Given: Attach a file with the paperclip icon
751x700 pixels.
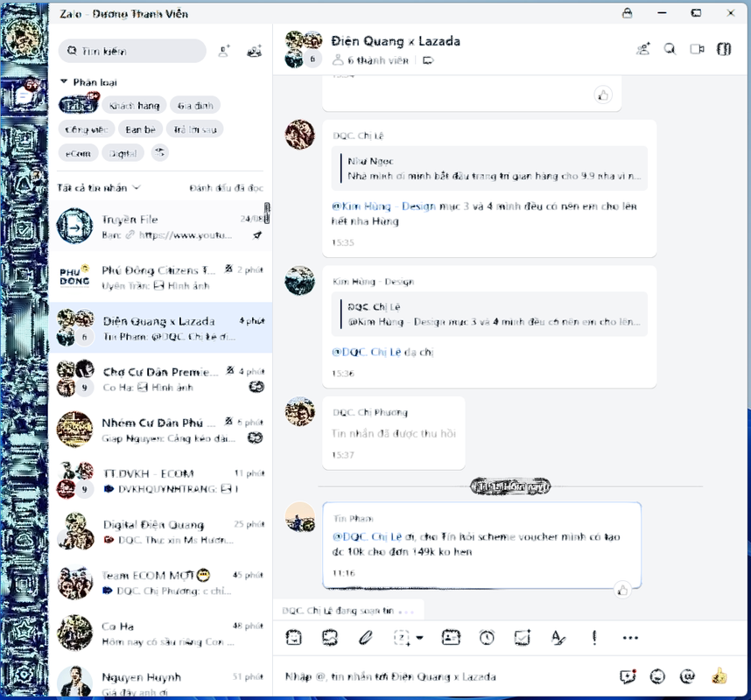Looking at the screenshot, I should coord(366,637).
